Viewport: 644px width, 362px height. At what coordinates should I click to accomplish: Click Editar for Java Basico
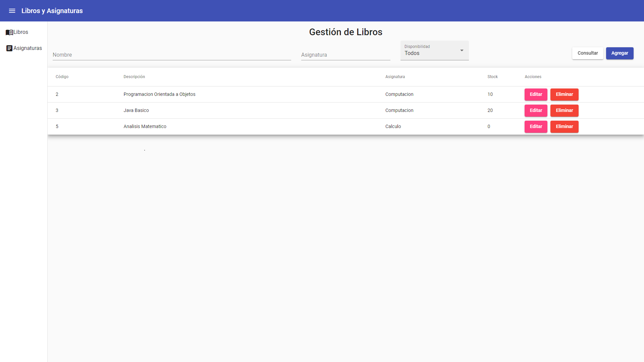(x=536, y=110)
